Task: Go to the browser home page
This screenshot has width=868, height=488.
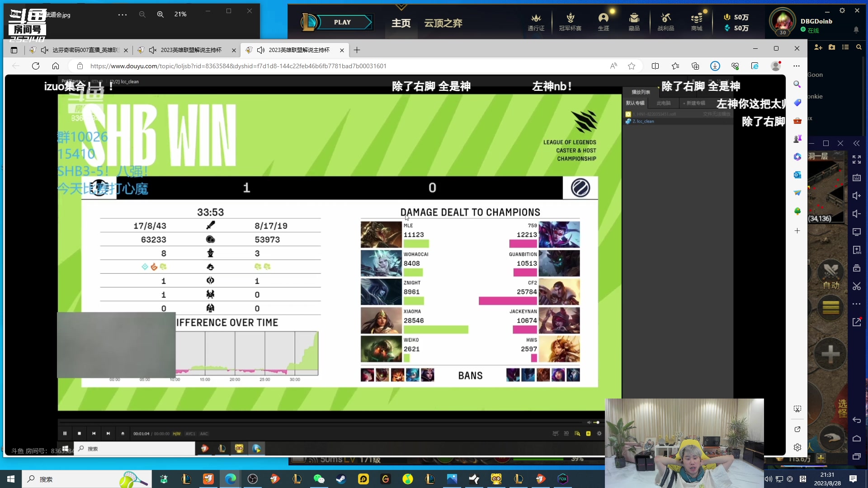Action: [x=56, y=66]
